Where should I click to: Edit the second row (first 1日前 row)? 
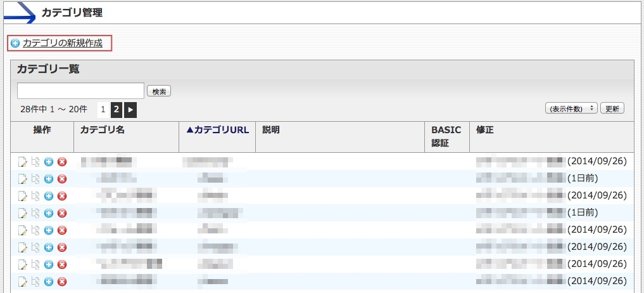tap(23, 179)
